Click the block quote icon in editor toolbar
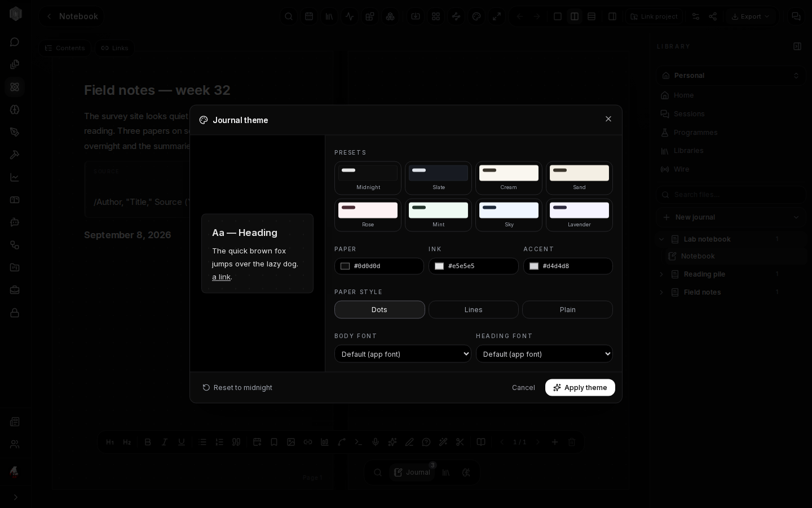 click(236, 442)
